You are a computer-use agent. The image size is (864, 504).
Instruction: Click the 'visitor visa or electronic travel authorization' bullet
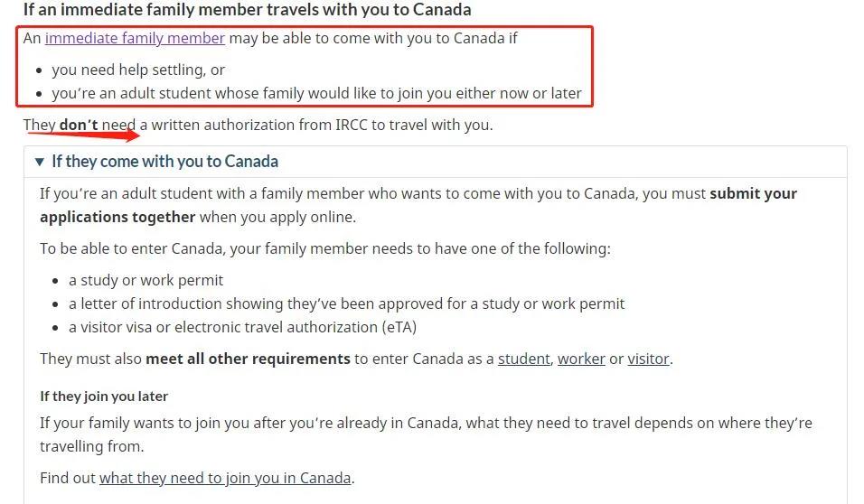[242, 327]
